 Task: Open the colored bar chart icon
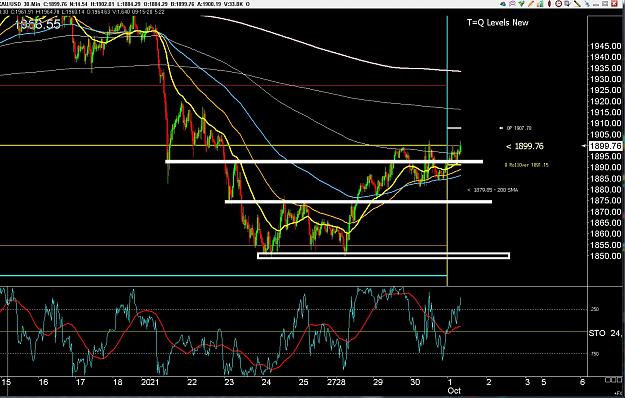(x=540, y=4)
